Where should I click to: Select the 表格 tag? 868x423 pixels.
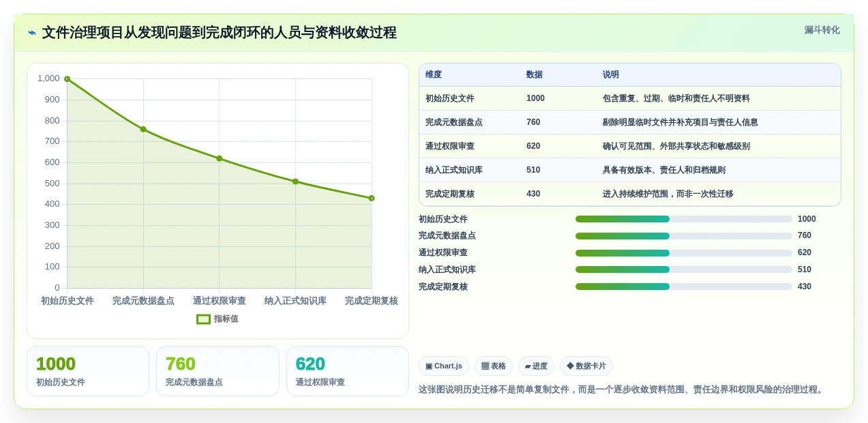[x=494, y=366]
